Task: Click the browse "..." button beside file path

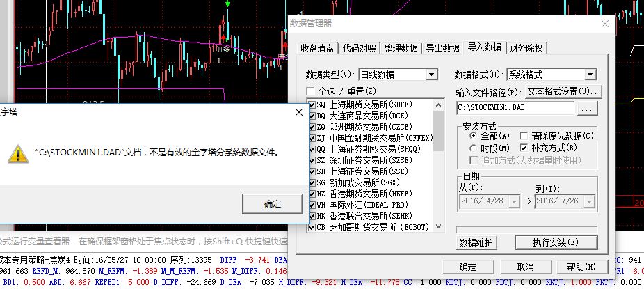Action: [x=587, y=109]
